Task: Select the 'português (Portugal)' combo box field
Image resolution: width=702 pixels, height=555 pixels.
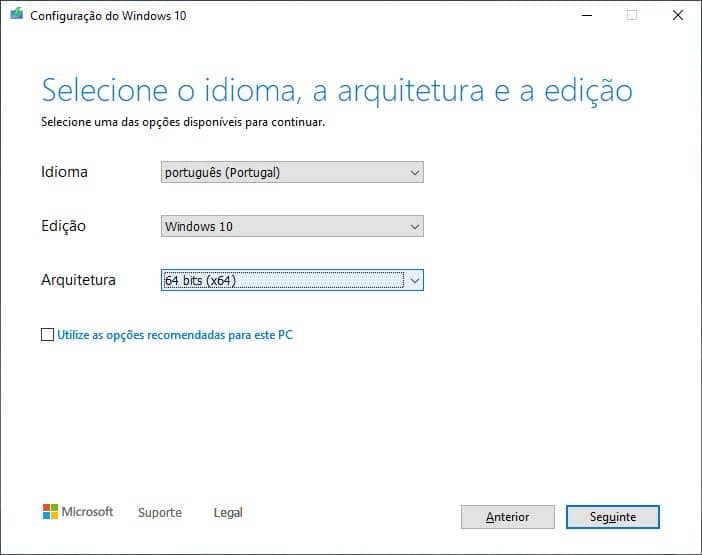Action: (292, 172)
